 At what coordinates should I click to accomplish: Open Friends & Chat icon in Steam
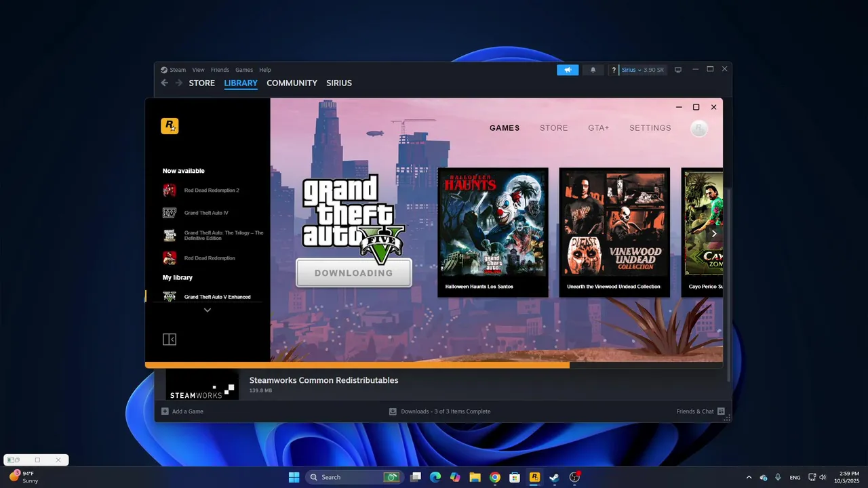pyautogui.click(x=721, y=411)
